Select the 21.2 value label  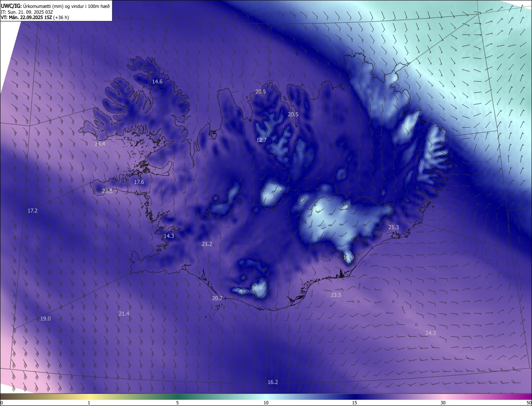(x=207, y=244)
